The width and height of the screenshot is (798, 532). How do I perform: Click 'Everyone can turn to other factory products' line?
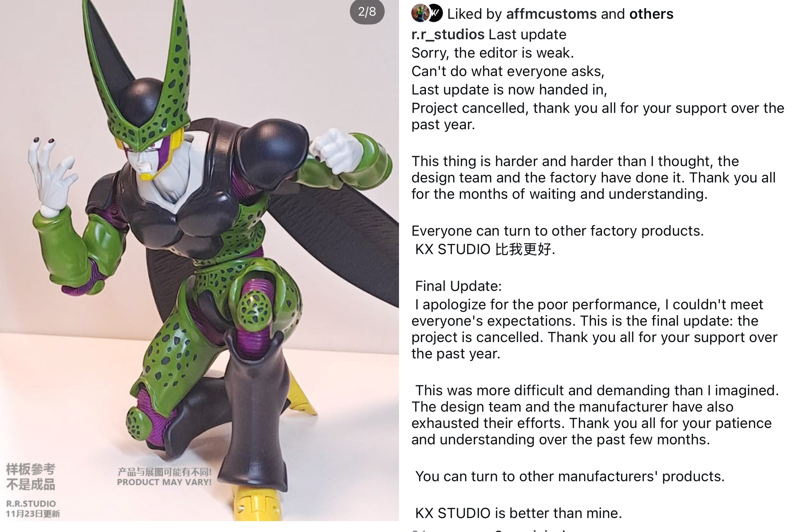[x=558, y=231]
